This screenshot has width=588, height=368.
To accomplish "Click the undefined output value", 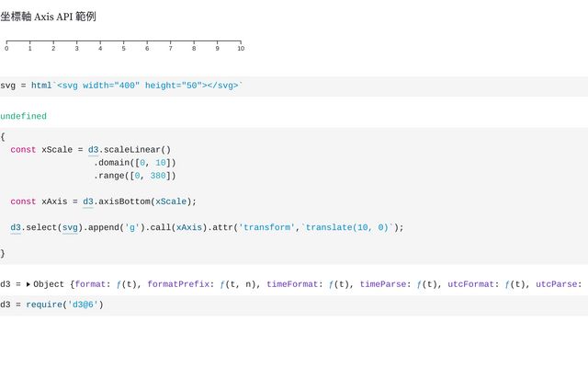I will click(x=23, y=117).
